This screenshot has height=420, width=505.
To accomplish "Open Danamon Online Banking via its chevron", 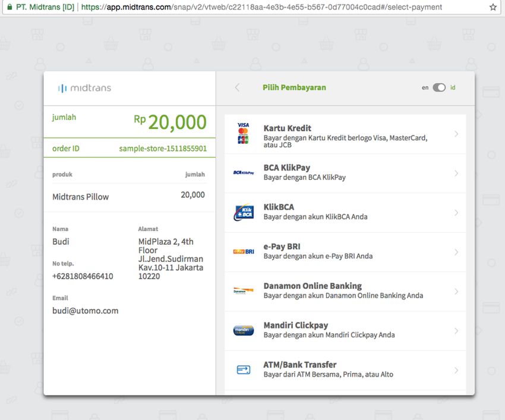I will (x=456, y=292).
